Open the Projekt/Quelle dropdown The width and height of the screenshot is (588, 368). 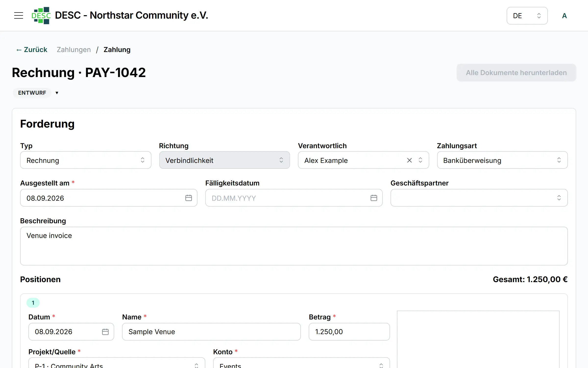(117, 363)
